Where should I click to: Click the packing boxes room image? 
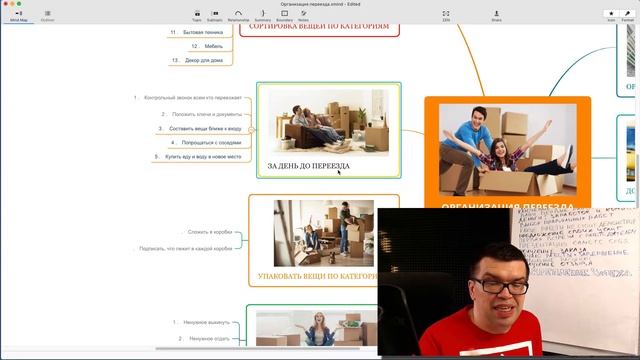pyautogui.click(x=324, y=233)
